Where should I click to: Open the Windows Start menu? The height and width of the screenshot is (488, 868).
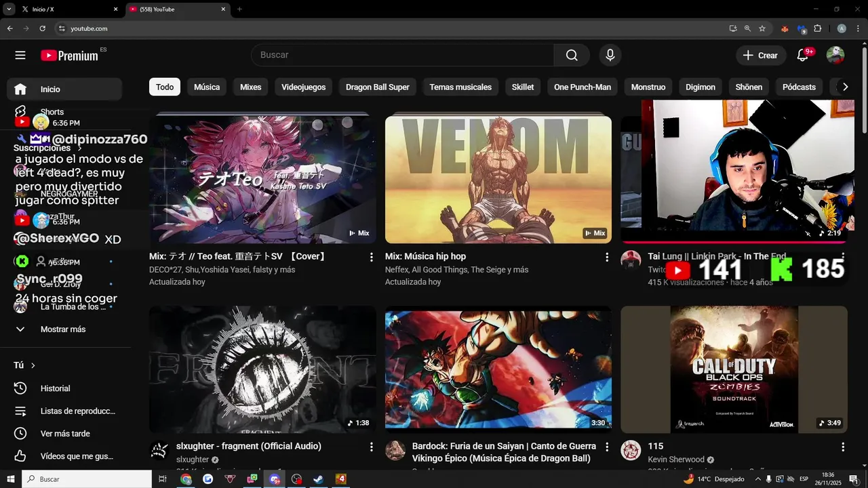pos(10,479)
